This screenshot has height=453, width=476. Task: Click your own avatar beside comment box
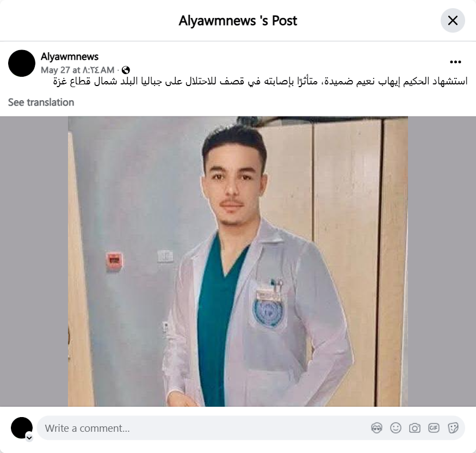(22, 428)
